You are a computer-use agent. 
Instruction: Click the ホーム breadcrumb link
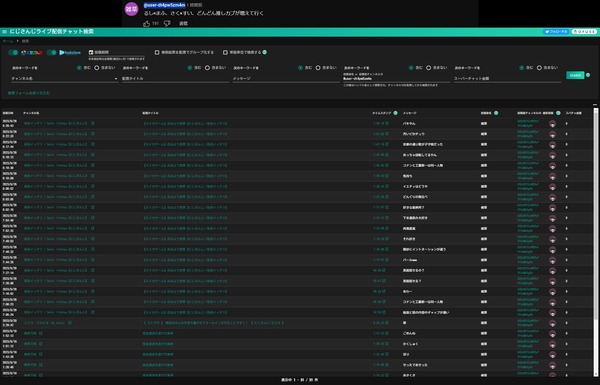click(x=8, y=41)
